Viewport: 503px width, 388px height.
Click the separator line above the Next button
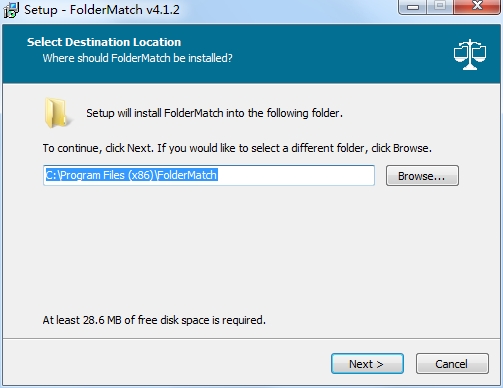[x=251, y=339]
